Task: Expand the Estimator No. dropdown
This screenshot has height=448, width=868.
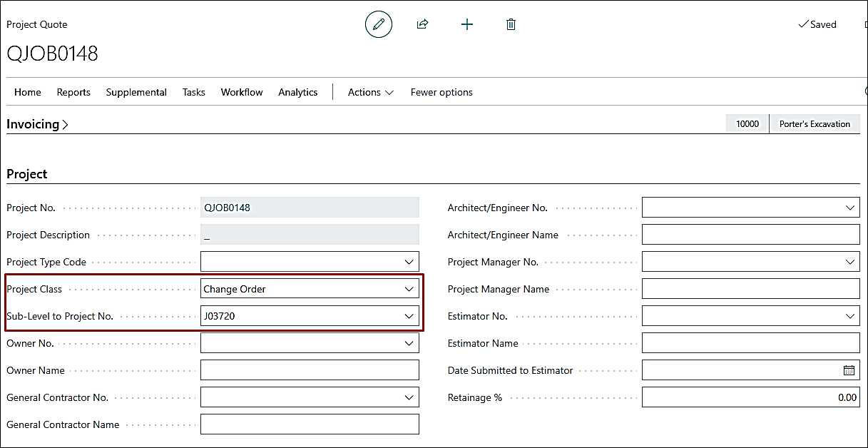Action: pos(850,316)
